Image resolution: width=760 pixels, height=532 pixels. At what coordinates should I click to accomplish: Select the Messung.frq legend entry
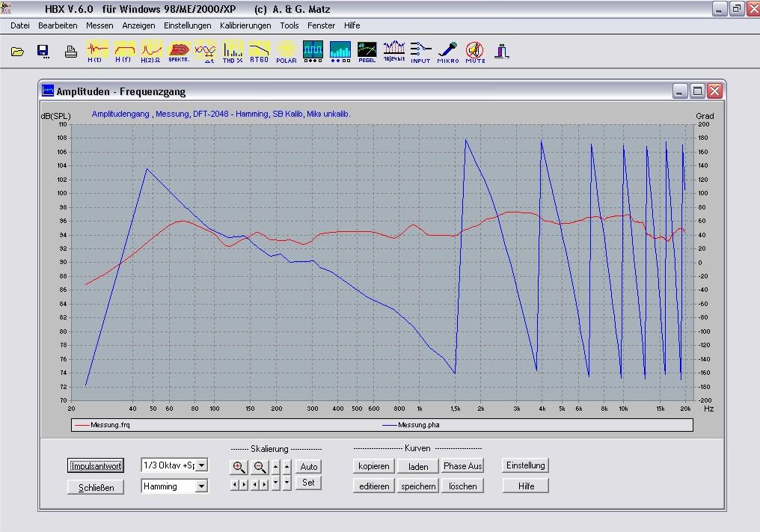[x=102, y=425]
